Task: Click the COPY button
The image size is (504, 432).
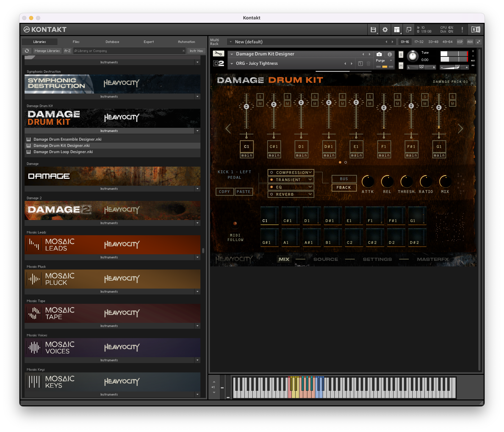Action: coord(224,192)
